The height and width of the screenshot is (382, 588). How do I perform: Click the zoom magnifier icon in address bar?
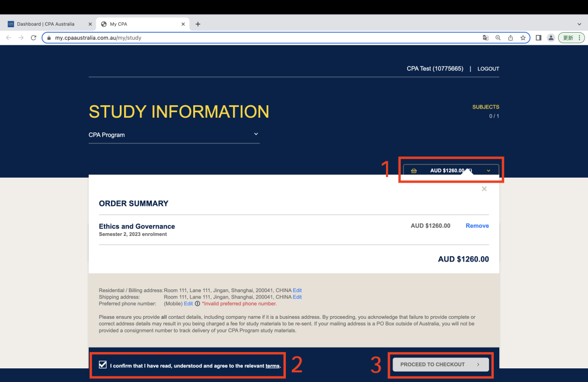coord(498,38)
